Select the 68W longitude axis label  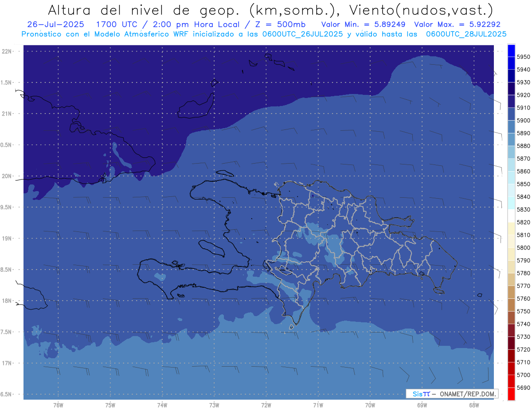(x=473, y=405)
